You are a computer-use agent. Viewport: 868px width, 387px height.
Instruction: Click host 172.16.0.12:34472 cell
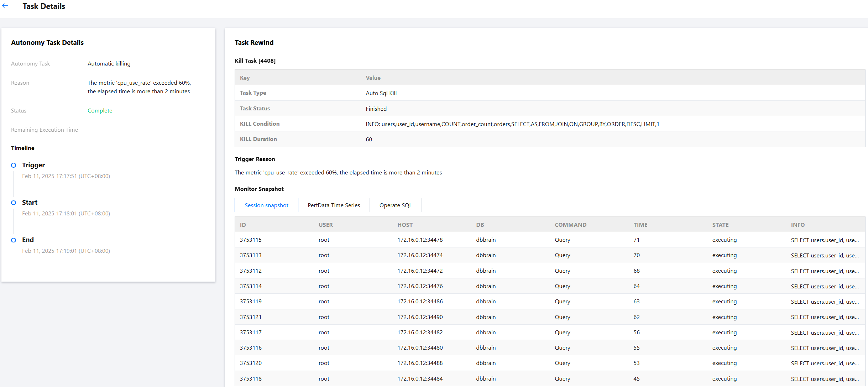[420, 271]
